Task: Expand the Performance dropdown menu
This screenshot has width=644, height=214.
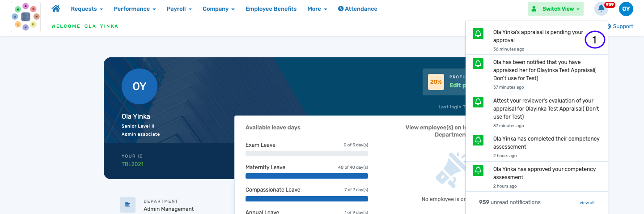Action: 135,9
